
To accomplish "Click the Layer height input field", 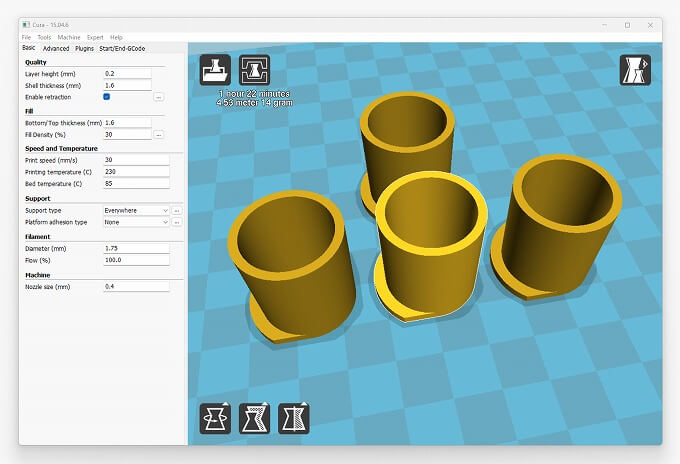I will pyautogui.click(x=127, y=73).
